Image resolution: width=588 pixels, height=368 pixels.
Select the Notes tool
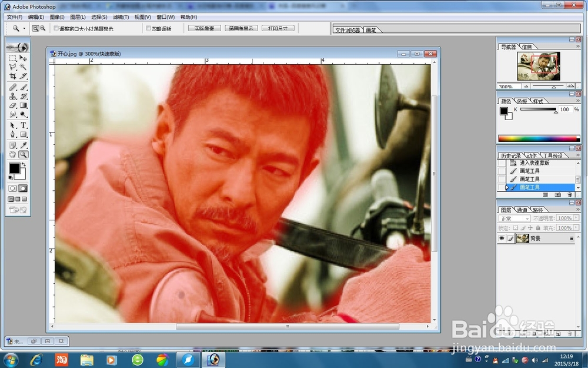coord(13,145)
